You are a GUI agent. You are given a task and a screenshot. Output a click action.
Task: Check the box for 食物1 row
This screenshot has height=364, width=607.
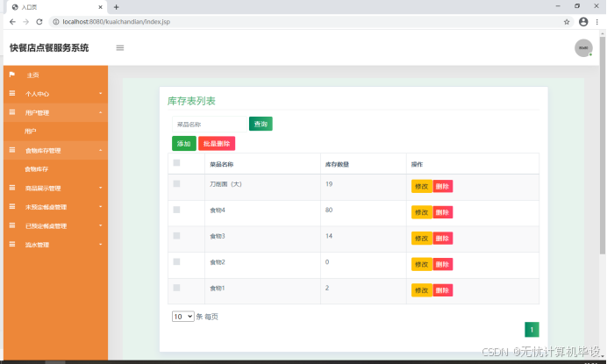[x=176, y=288]
